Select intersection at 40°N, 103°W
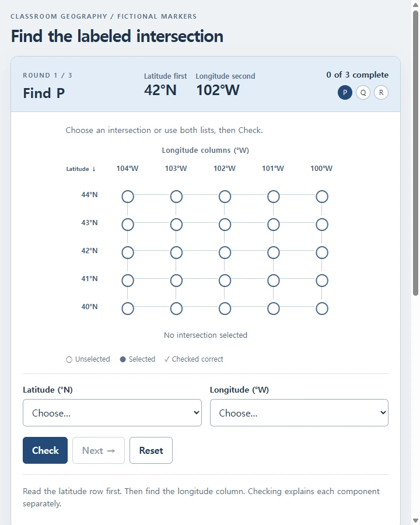Screen dimensions: 420x525 click(x=176, y=309)
